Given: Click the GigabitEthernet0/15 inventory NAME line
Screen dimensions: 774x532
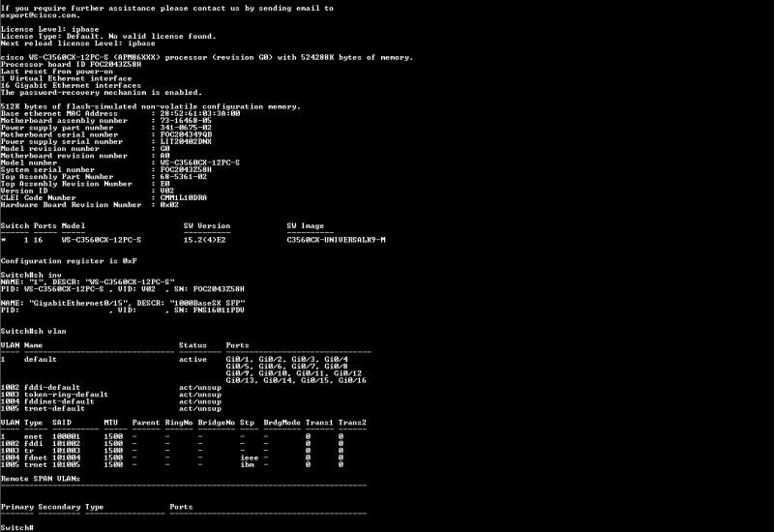Looking at the screenshot, I should coord(123,303).
